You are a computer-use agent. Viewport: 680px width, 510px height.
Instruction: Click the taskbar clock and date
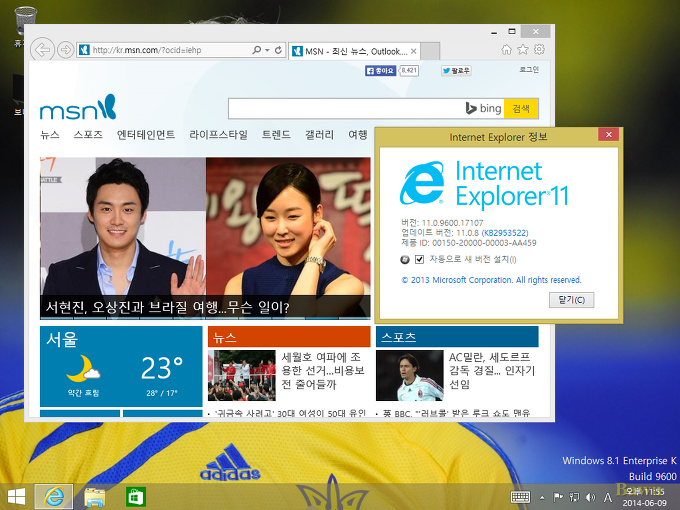tap(644, 497)
